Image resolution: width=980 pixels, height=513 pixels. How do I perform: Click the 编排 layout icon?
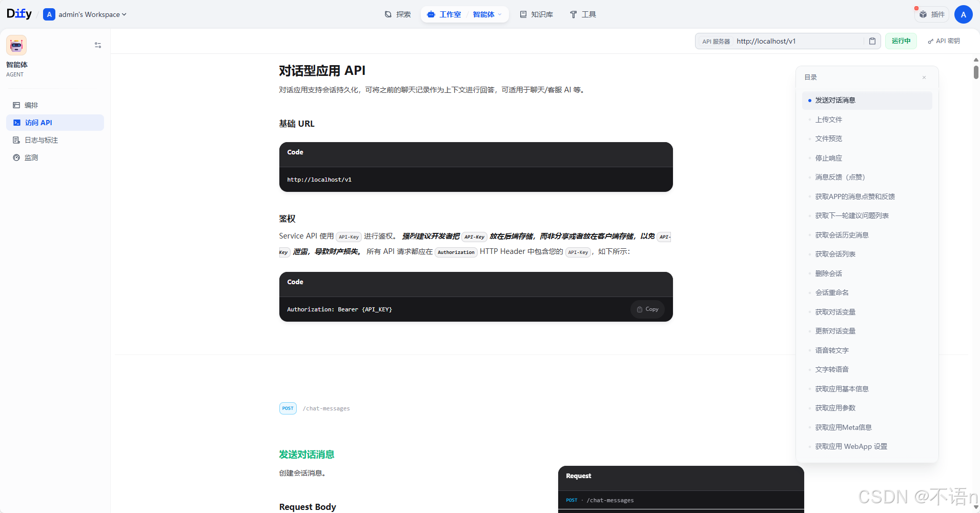tap(16, 105)
